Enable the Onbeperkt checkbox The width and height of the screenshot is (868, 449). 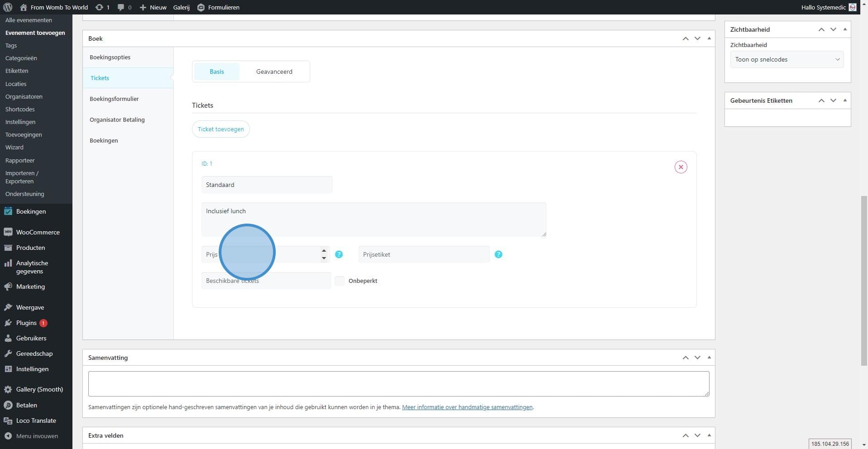(340, 281)
